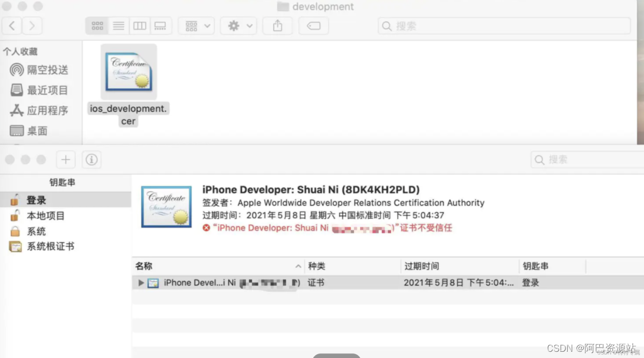644x358 pixels.
Task: Select the 证书 kind cell
Action: [x=316, y=283]
